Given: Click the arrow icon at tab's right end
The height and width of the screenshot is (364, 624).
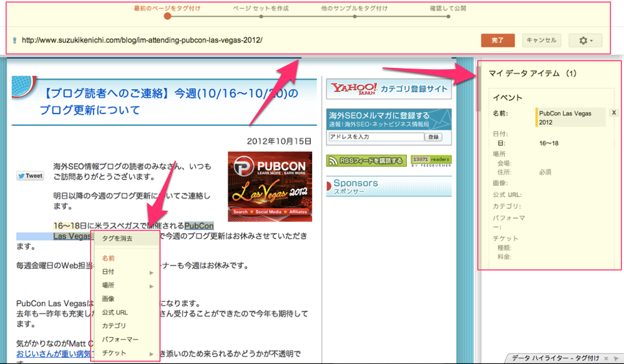Looking at the screenshot, I should (617, 358).
